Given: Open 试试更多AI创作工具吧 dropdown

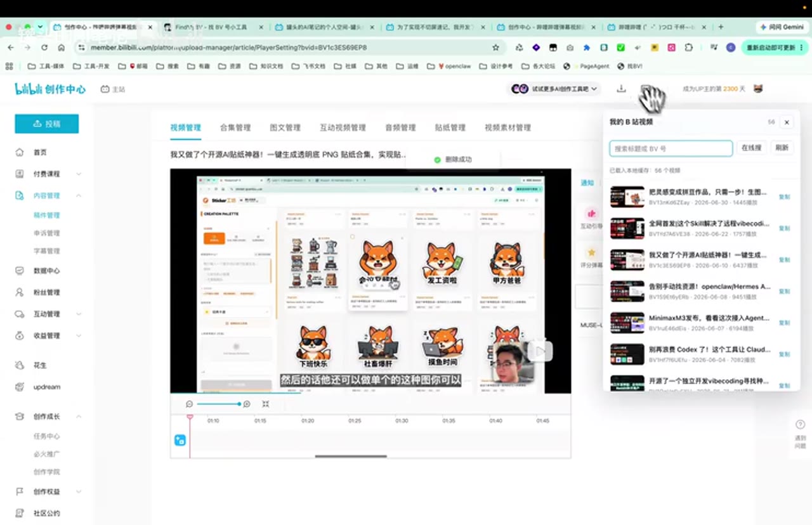Looking at the screenshot, I should point(555,89).
